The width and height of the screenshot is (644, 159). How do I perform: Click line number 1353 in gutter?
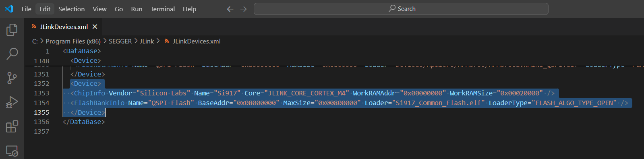(x=41, y=93)
